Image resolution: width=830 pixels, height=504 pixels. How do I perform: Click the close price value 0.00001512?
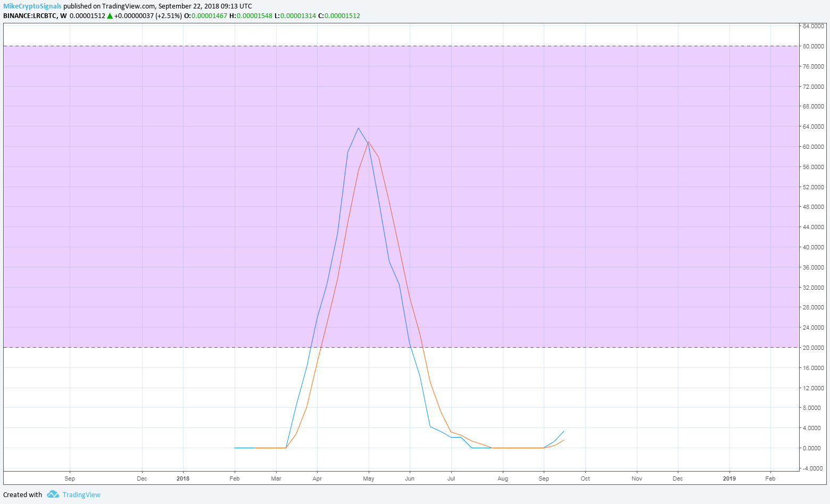342,16
